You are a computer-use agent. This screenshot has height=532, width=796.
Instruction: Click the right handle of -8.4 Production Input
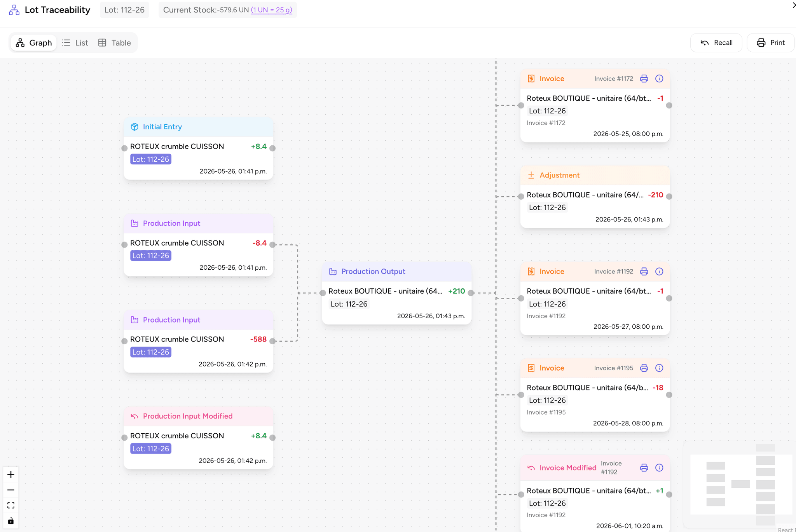pyautogui.click(x=272, y=245)
